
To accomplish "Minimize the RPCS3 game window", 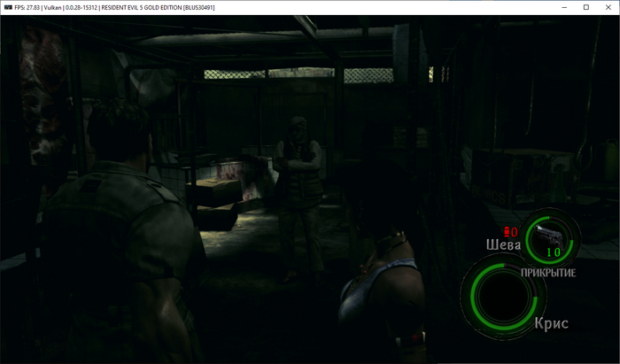I will click(564, 7).
